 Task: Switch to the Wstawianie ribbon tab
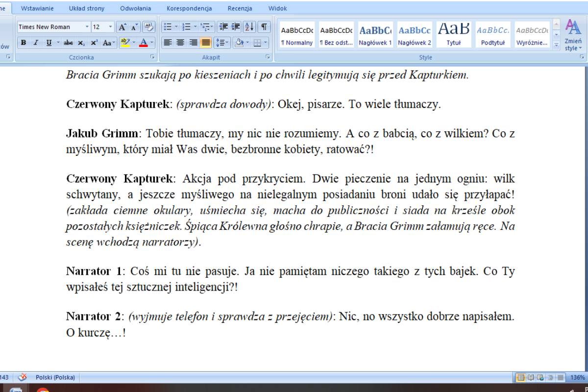pos(37,8)
